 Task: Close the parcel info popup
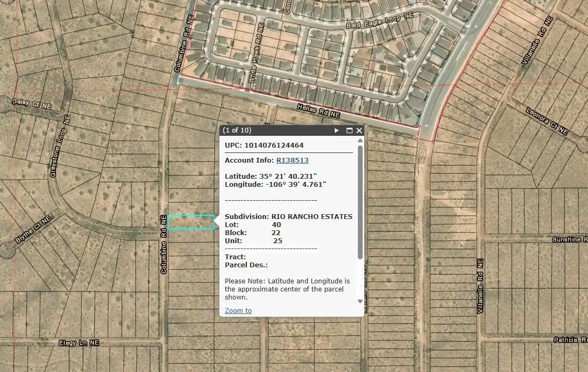coord(359,130)
